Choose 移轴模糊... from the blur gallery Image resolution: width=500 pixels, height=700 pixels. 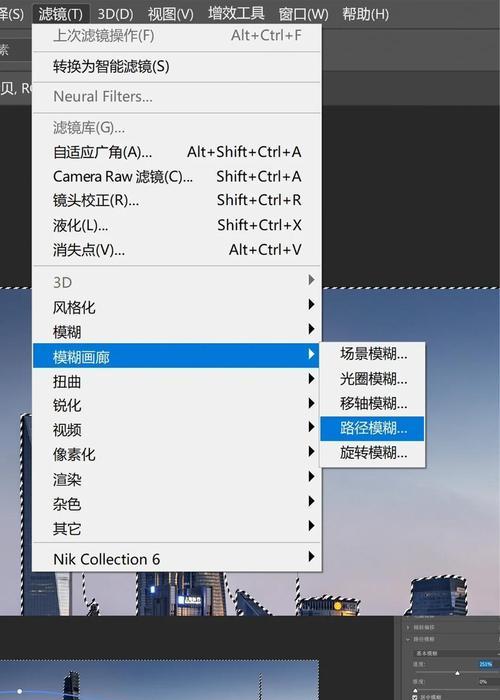click(372, 404)
